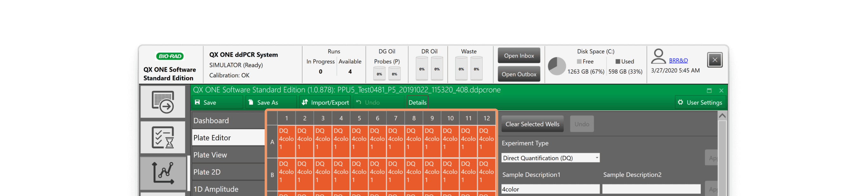Click the first DR Oil bottle indicator
Screen dimensions: 868x196
422,69
